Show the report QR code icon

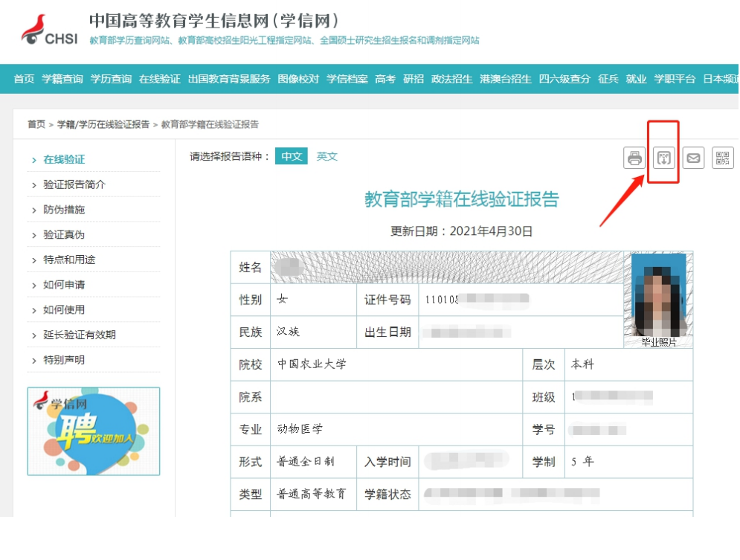723,158
